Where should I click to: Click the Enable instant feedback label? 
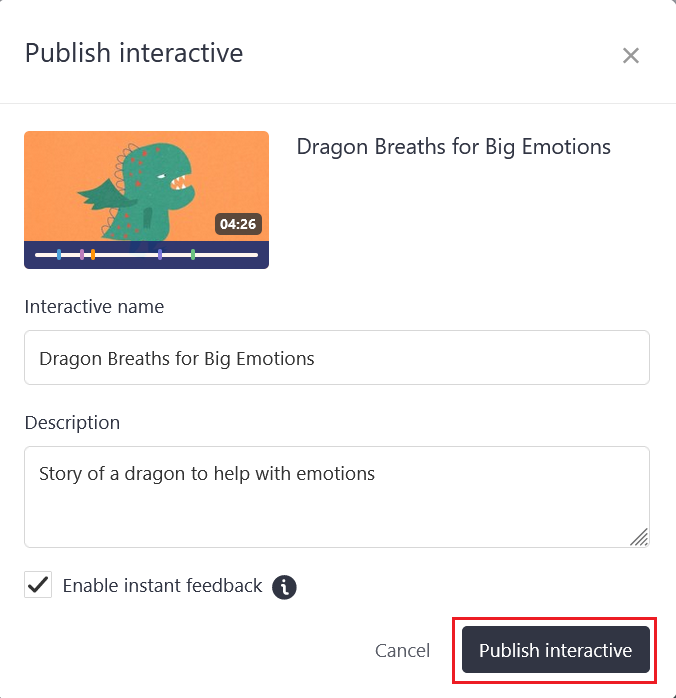click(x=162, y=585)
